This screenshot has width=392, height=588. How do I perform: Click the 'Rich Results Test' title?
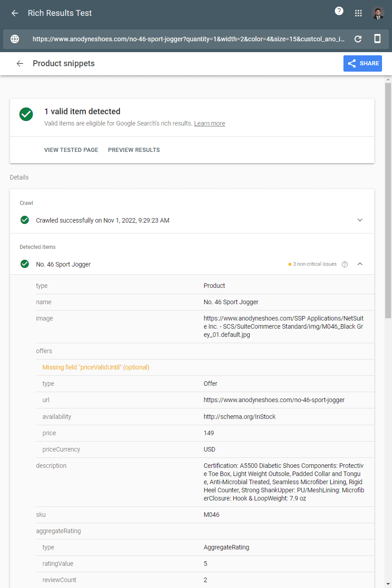pos(60,13)
